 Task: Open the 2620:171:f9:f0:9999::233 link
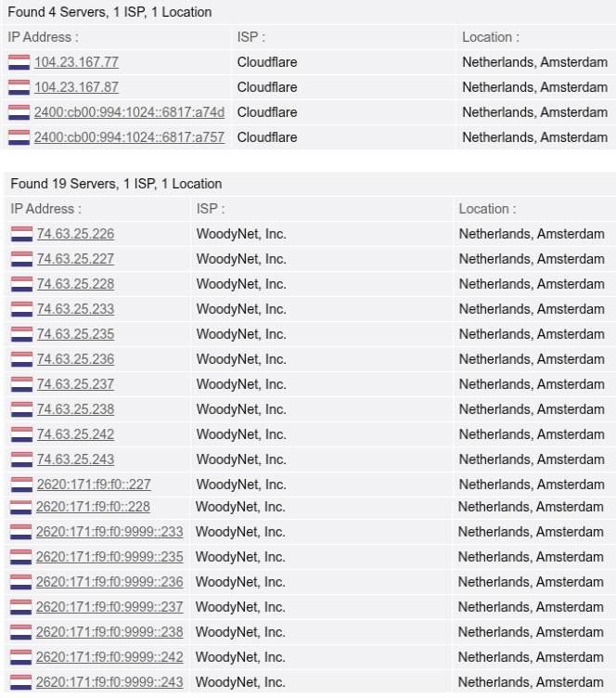(109, 532)
